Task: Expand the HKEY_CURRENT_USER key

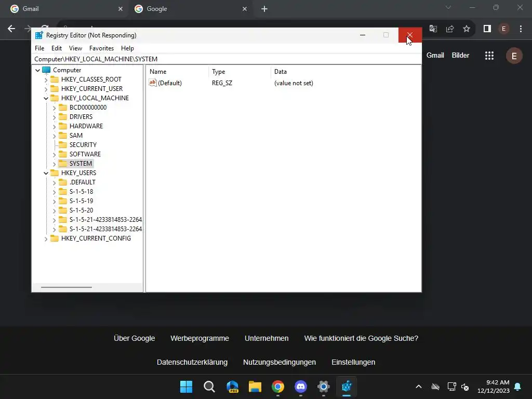Action: pos(46,89)
